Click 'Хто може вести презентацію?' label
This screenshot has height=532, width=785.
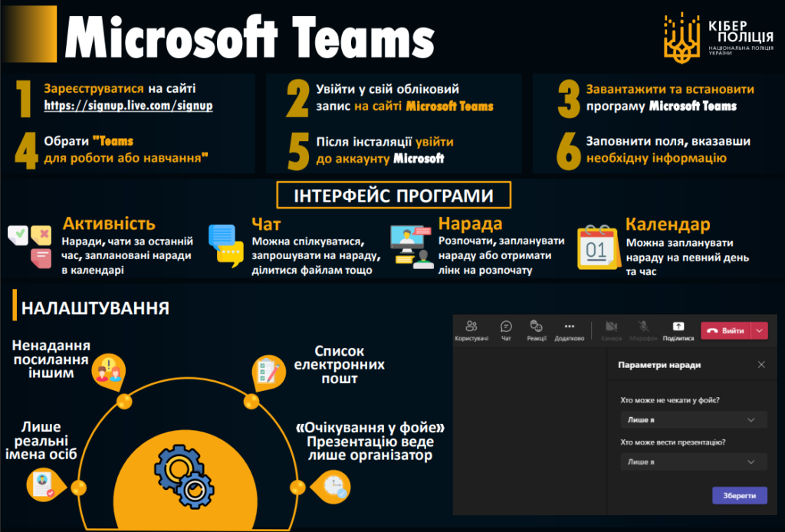pos(673,442)
